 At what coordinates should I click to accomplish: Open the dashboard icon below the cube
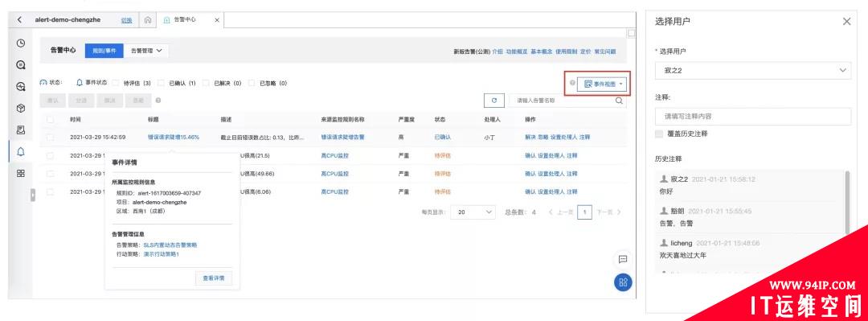point(20,130)
